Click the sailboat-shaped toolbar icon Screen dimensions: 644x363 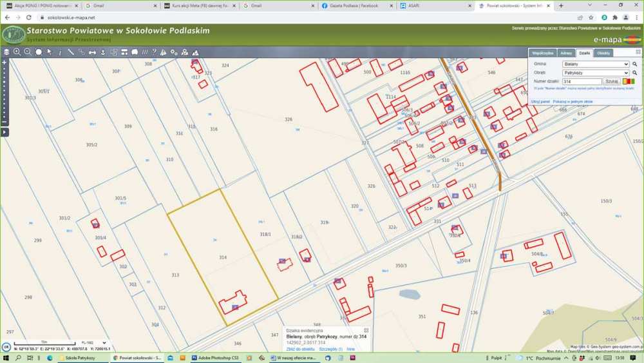pos(164,52)
